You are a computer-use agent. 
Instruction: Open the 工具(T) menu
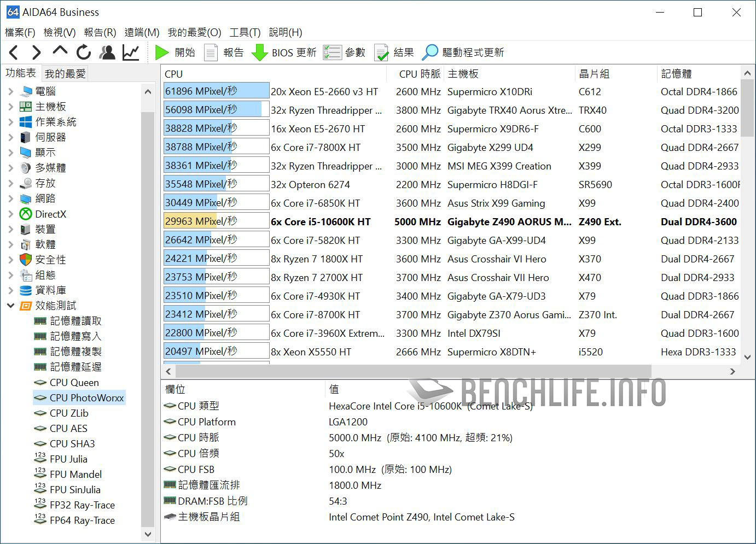pos(245,32)
